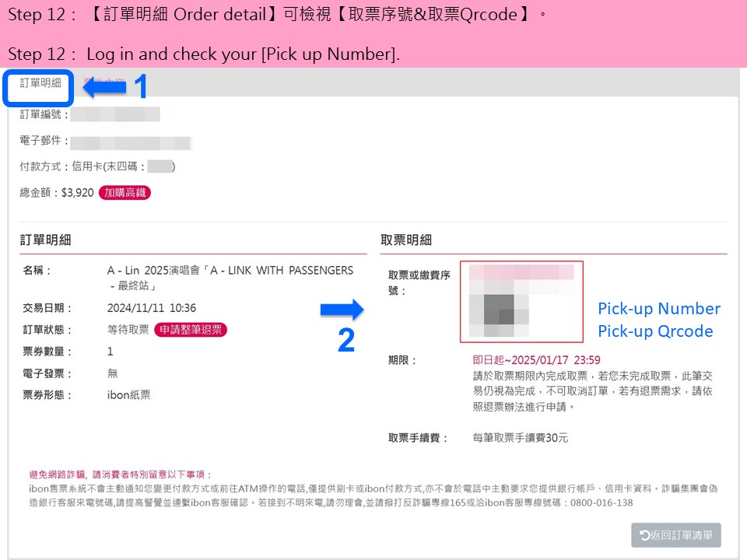
Task: Click the blurred order number field
Action: 115,114
